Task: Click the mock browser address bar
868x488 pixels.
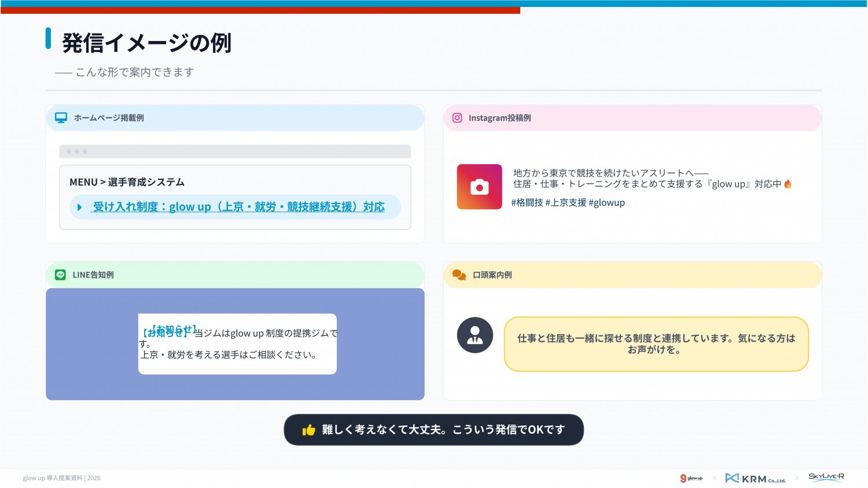Action: [x=235, y=151]
